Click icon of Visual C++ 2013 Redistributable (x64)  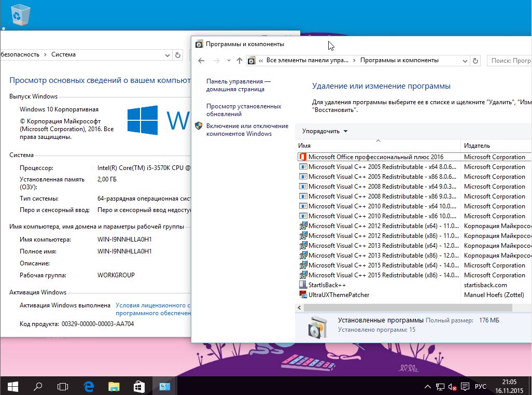[x=303, y=246]
